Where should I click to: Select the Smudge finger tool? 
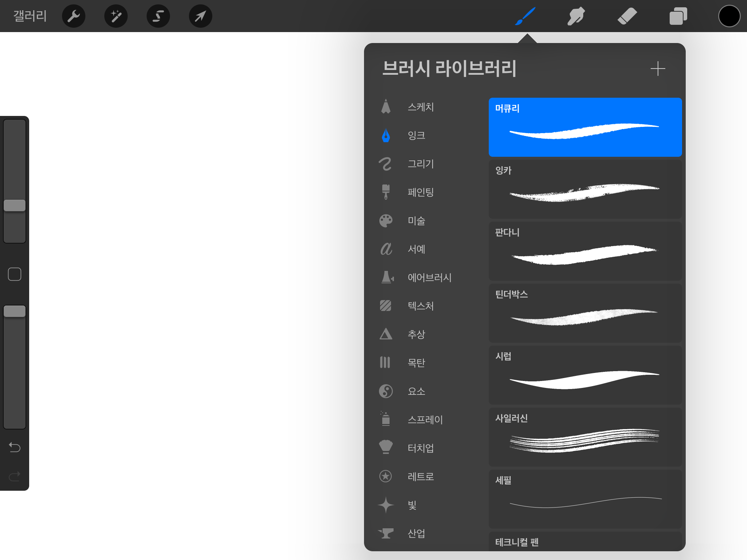point(576,16)
